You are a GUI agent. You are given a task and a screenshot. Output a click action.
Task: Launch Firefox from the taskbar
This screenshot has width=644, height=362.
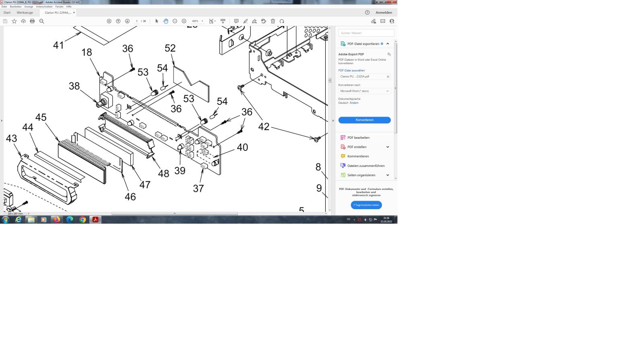(57, 220)
